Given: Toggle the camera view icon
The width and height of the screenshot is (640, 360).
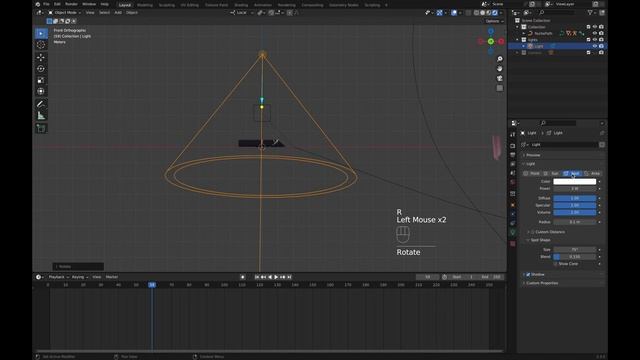Looking at the screenshot, I should click(500, 78).
